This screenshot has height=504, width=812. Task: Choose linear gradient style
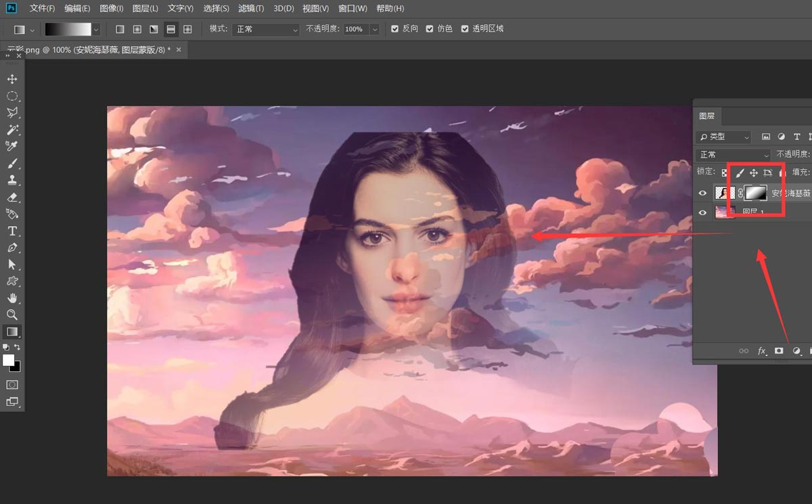tap(120, 29)
